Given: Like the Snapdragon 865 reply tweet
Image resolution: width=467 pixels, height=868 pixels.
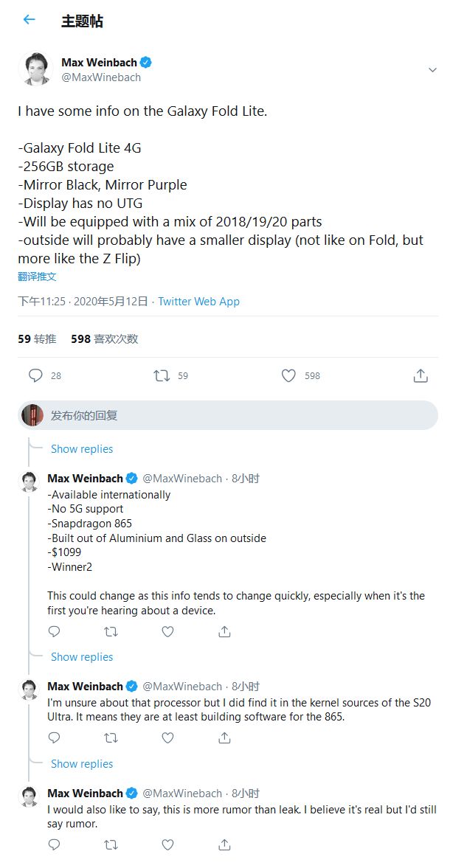Looking at the screenshot, I should point(167,631).
